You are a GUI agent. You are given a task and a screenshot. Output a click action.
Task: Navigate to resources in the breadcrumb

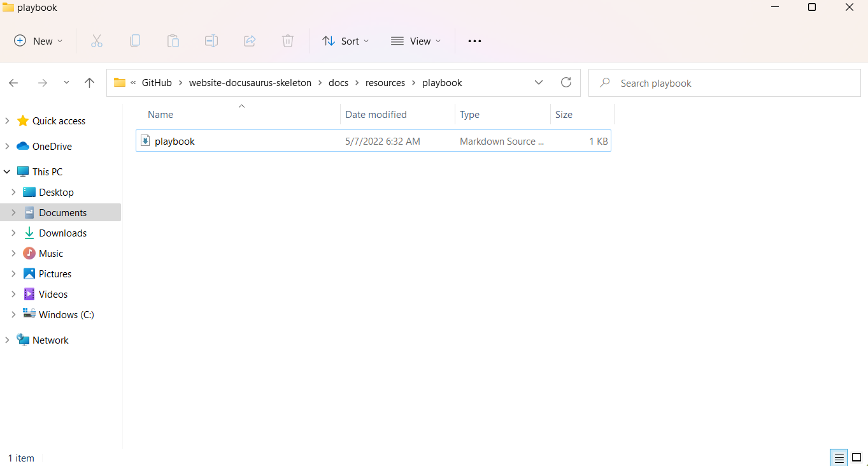[385, 83]
